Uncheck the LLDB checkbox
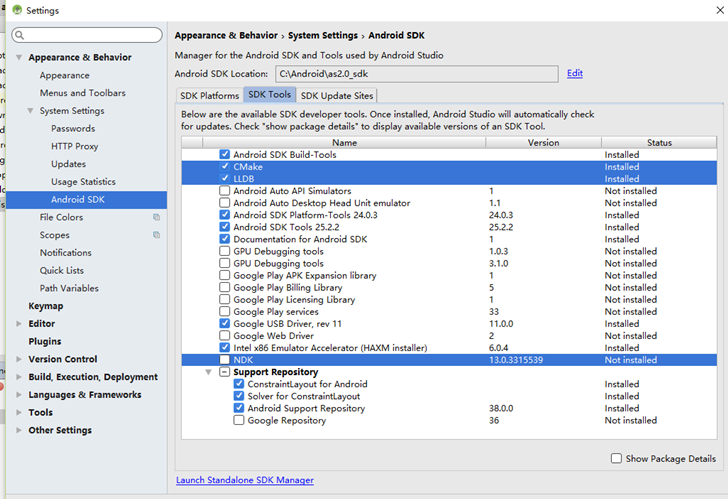 tap(225, 178)
